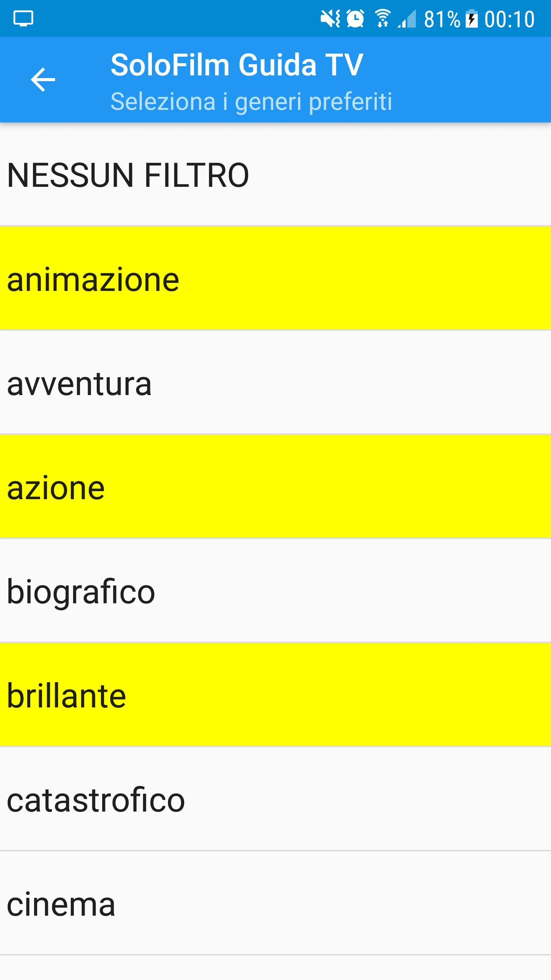Tap the battery charging icon
Screen dimensions: 551x980
point(472,19)
